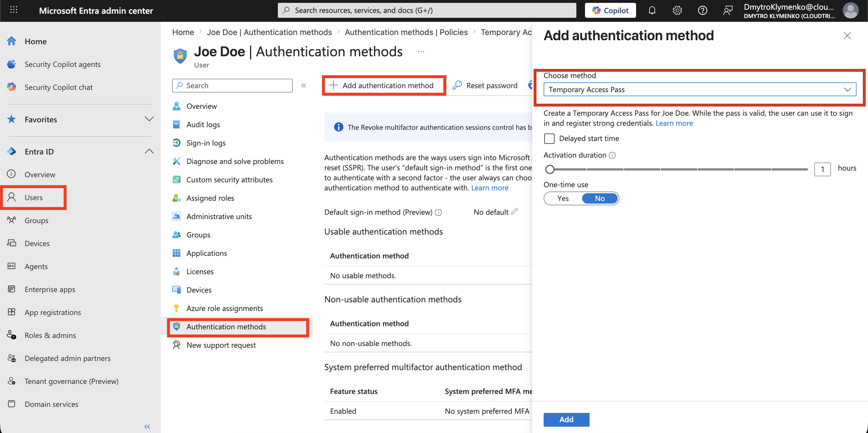Image resolution: width=868 pixels, height=433 pixels.
Task: Open user Groups menu item
Action: (198, 235)
